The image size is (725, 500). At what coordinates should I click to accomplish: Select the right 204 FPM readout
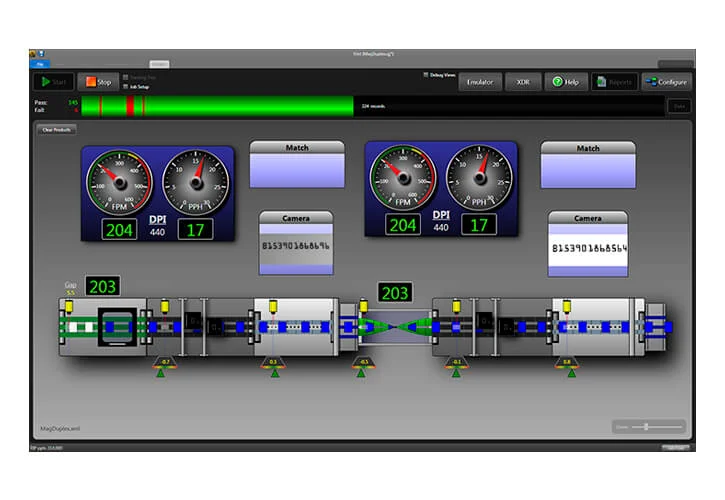point(403,225)
